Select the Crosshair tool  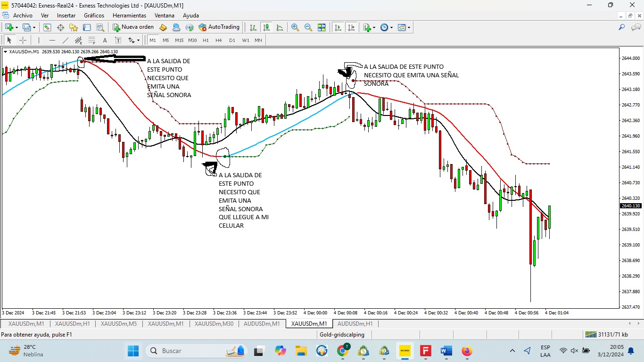click(x=23, y=40)
